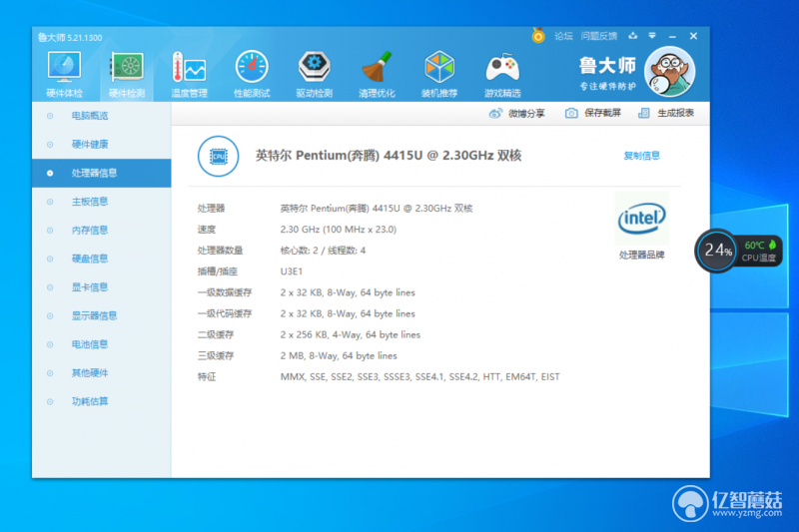Open the title bar dropdown menu arrow
Image resolution: width=799 pixels, height=532 pixels.
click(x=652, y=36)
